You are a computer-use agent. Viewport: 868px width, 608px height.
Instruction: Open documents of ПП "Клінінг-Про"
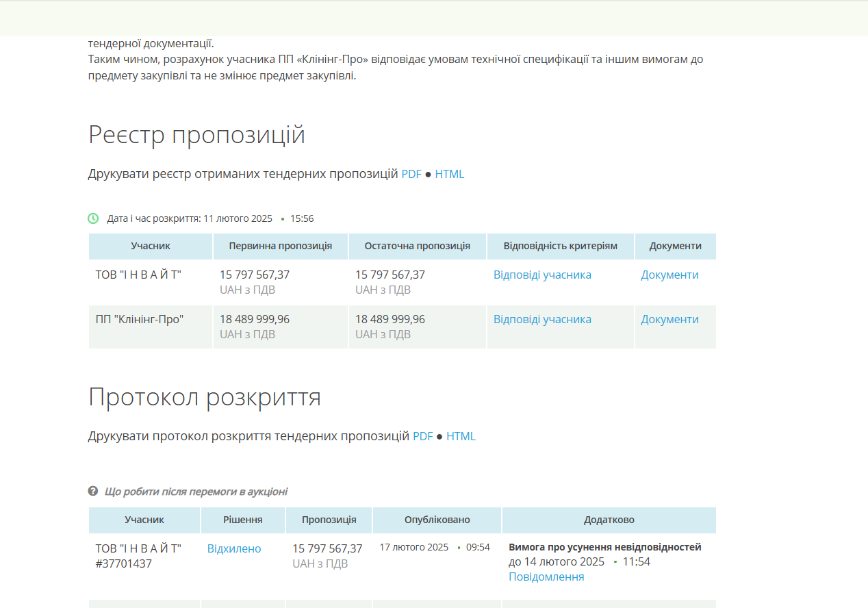(x=669, y=319)
